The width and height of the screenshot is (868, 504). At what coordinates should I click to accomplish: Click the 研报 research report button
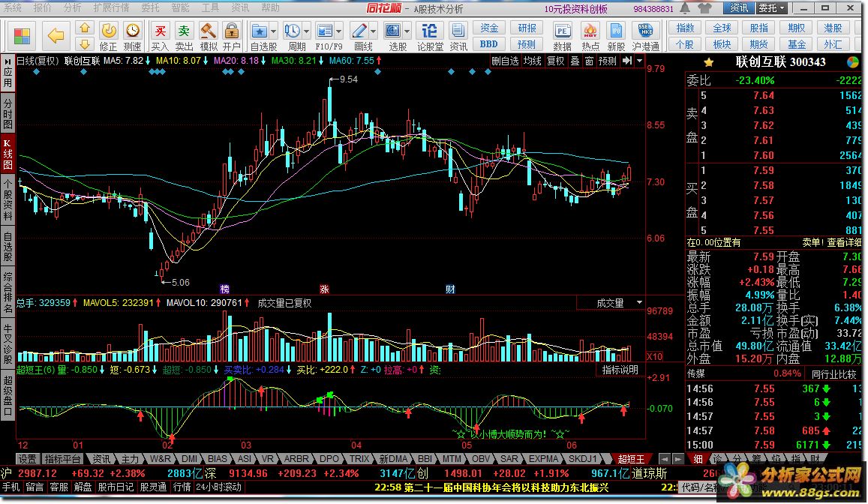point(527,28)
